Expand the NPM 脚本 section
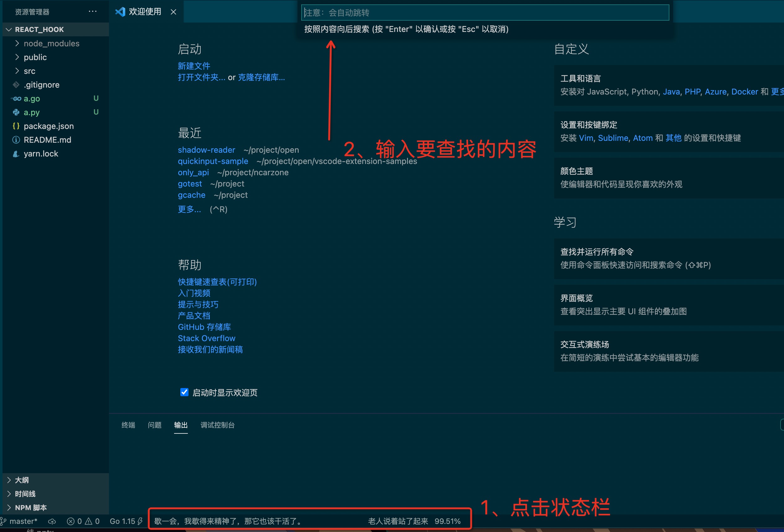The height and width of the screenshot is (532, 784). click(x=31, y=507)
